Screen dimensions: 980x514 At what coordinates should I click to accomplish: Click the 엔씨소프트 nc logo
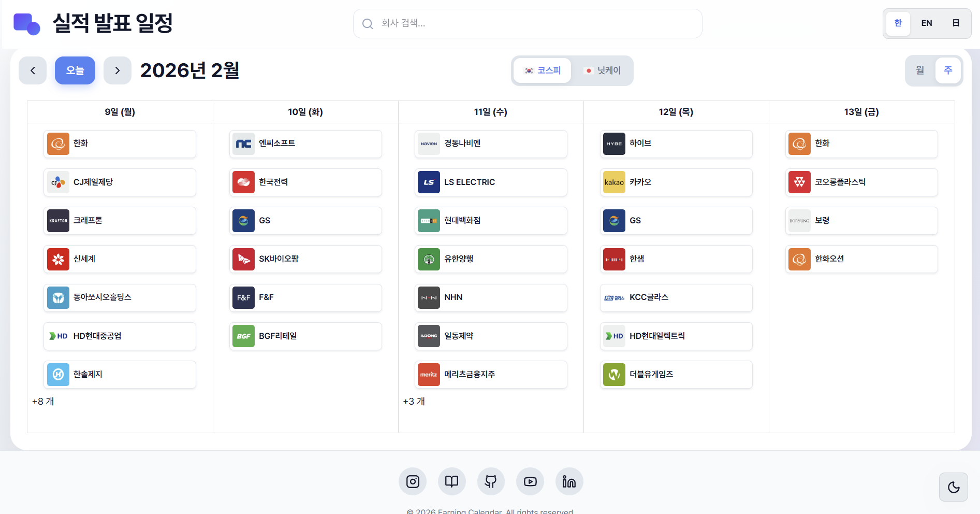coord(243,144)
